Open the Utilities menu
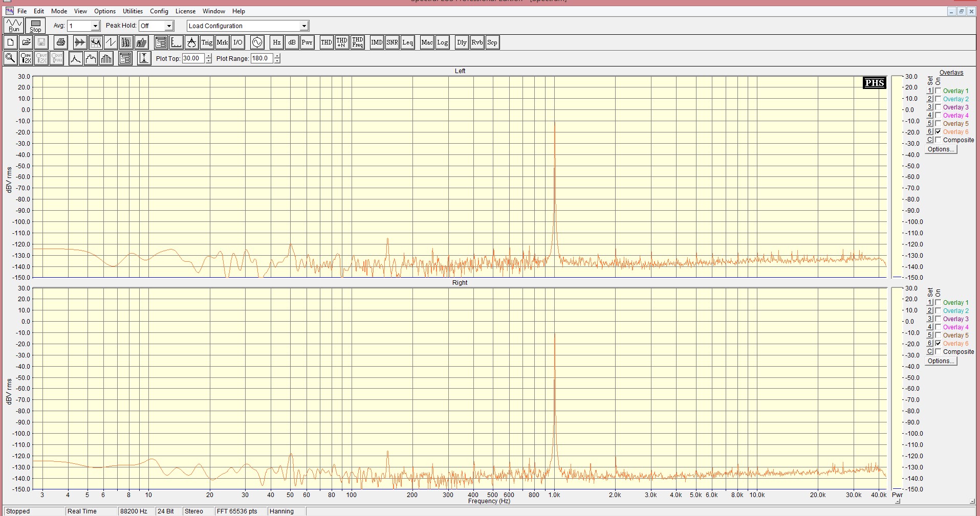Image resolution: width=980 pixels, height=516 pixels. point(133,11)
